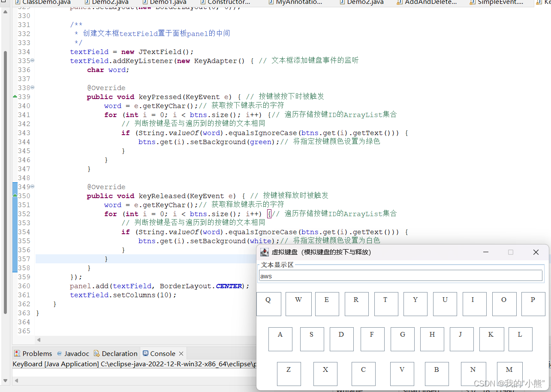This screenshot has height=392, width=551.
Task: Click the P key button
Action: (533, 304)
